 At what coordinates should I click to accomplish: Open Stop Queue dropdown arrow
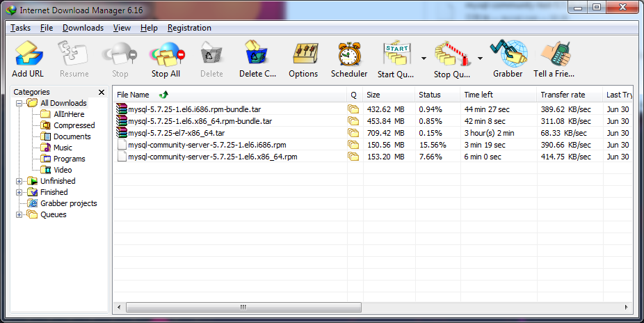tap(480, 58)
